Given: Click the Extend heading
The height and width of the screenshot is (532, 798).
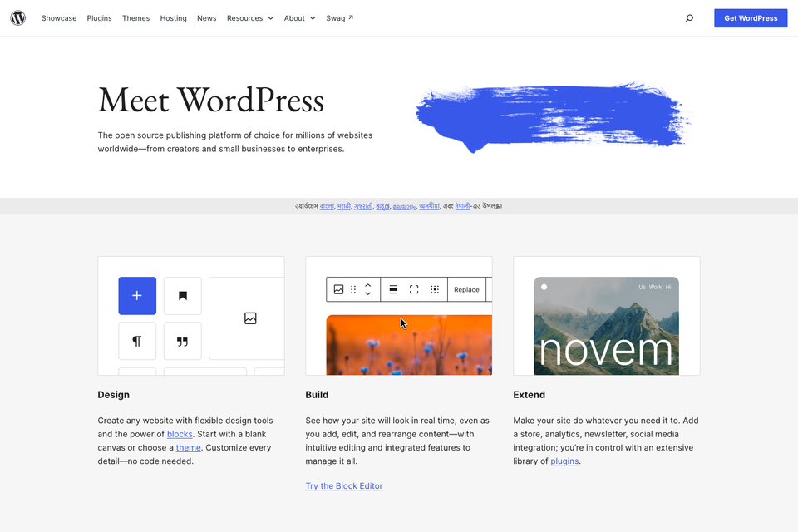Looking at the screenshot, I should pyautogui.click(x=530, y=395).
